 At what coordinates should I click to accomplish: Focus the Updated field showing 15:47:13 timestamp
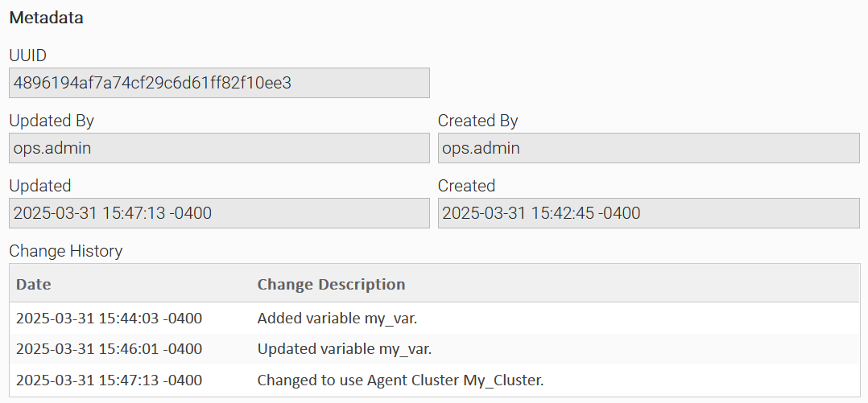219,213
